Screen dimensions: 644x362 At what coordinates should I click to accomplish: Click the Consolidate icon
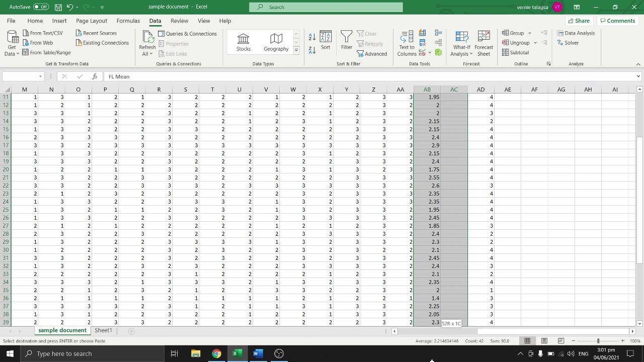(438, 33)
